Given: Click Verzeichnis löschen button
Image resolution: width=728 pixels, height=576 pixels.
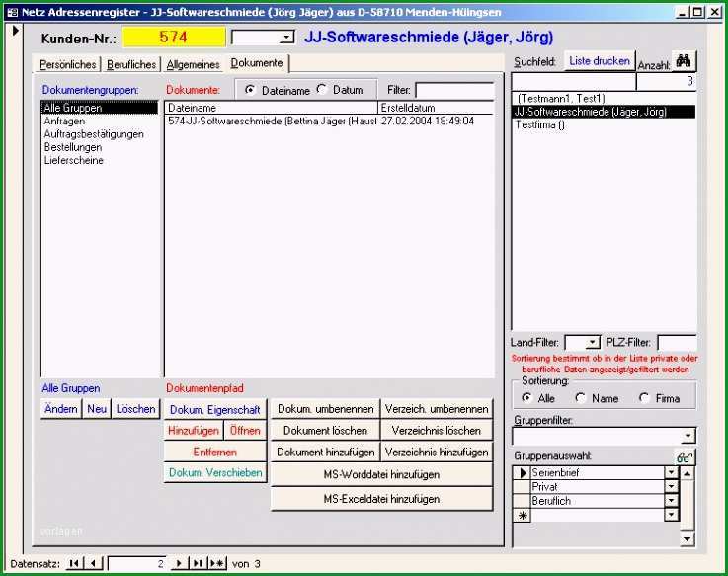Looking at the screenshot, I should 437,431.
